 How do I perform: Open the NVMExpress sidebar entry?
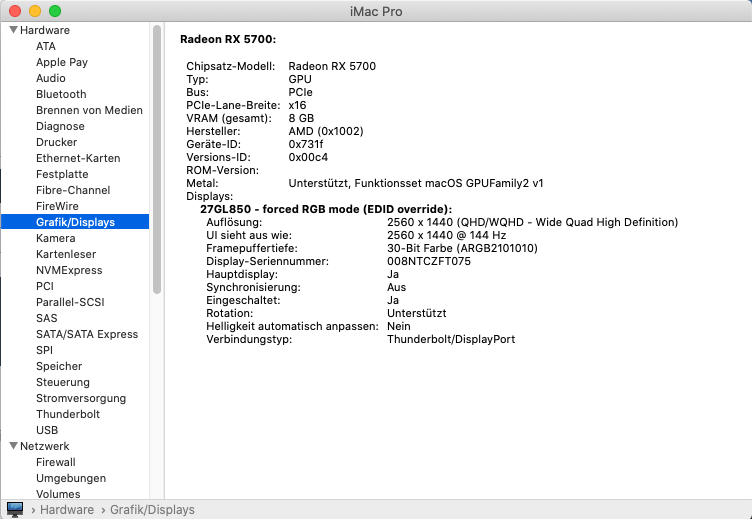(x=69, y=270)
